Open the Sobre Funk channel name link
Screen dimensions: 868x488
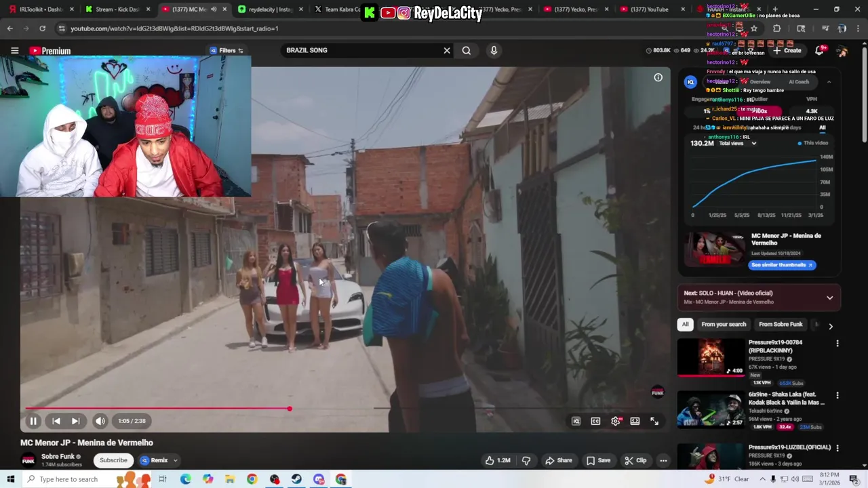58,457
